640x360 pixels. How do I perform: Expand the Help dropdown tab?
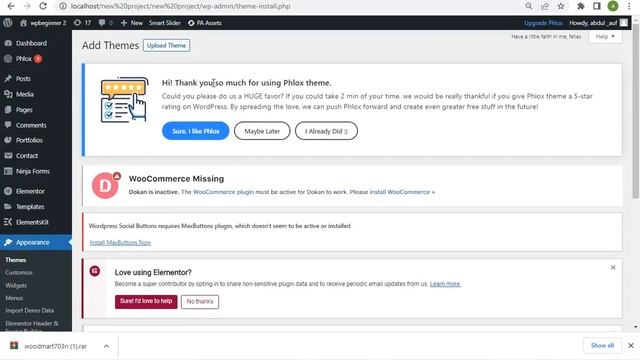[x=605, y=37]
